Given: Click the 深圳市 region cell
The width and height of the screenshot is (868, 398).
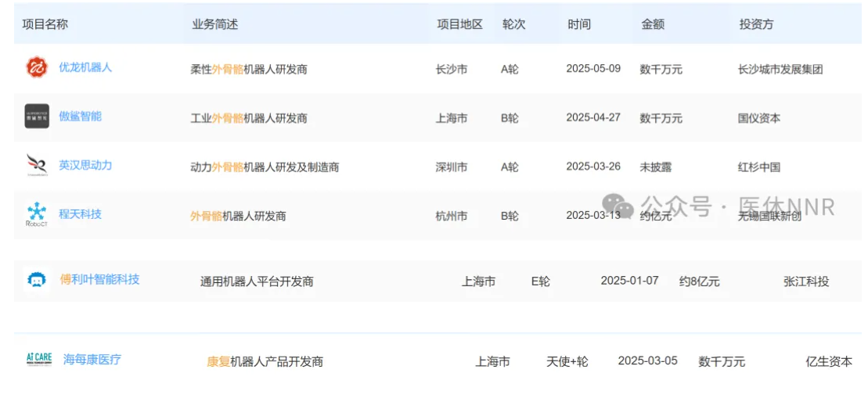Looking at the screenshot, I should coord(452,167).
